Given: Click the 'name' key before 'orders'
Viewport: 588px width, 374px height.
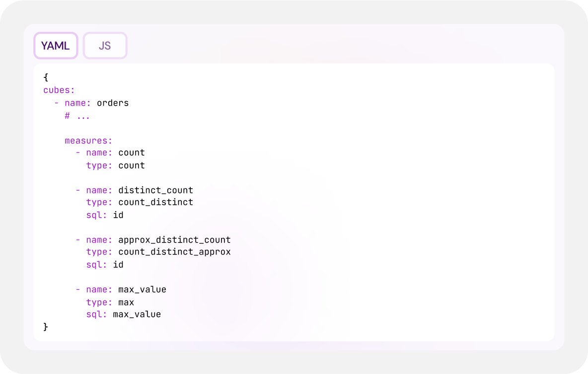Looking at the screenshot, I should 75,103.
